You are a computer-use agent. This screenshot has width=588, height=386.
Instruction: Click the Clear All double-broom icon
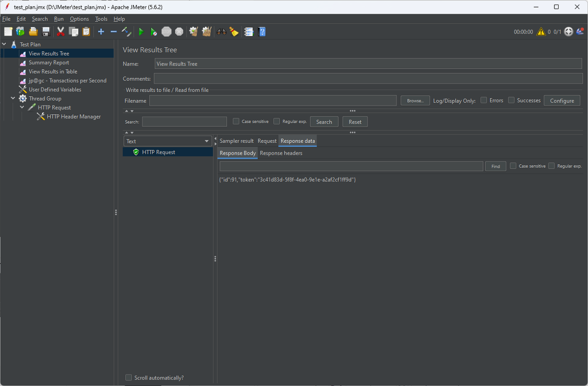pyautogui.click(x=207, y=32)
